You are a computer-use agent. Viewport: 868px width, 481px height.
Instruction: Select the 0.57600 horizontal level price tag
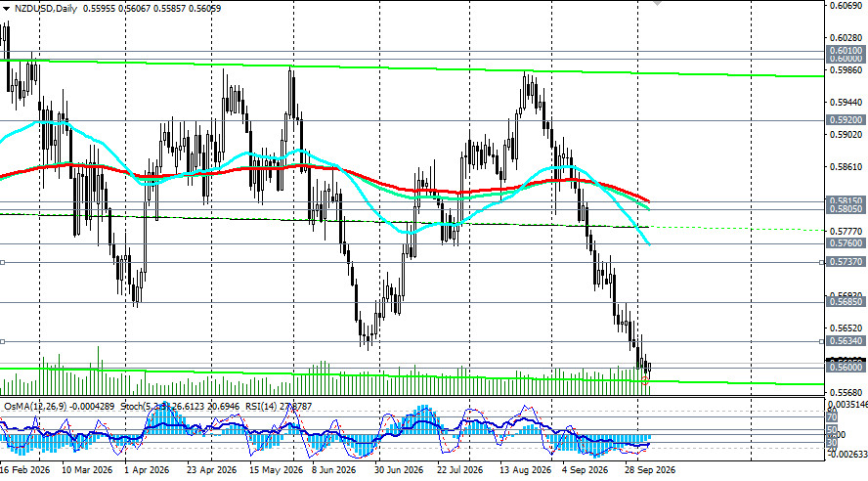pyautogui.click(x=846, y=243)
